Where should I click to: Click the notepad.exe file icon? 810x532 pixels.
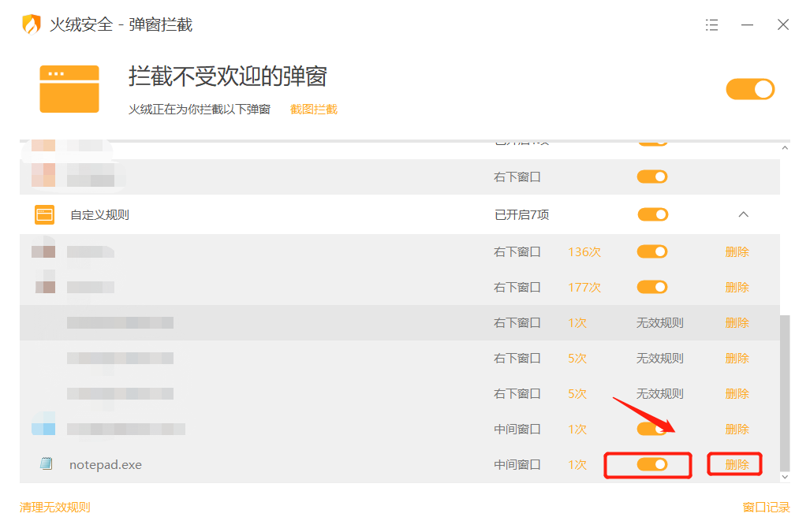[46, 464]
